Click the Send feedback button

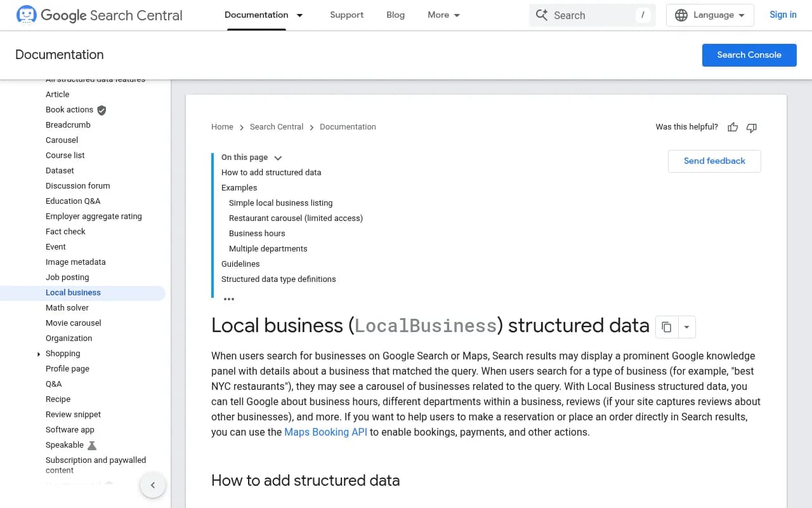click(714, 161)
